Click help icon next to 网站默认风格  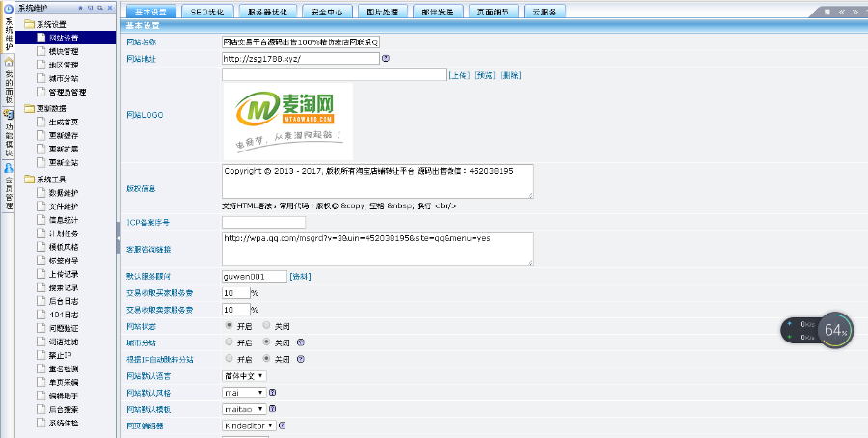coord(272,393)
